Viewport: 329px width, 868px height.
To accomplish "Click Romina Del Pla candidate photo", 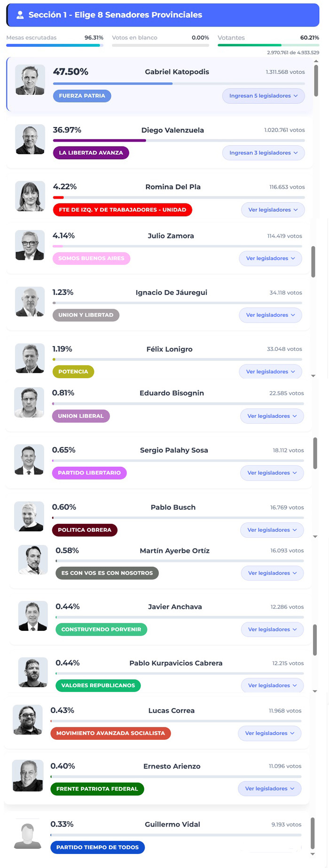I will point(30,196).
